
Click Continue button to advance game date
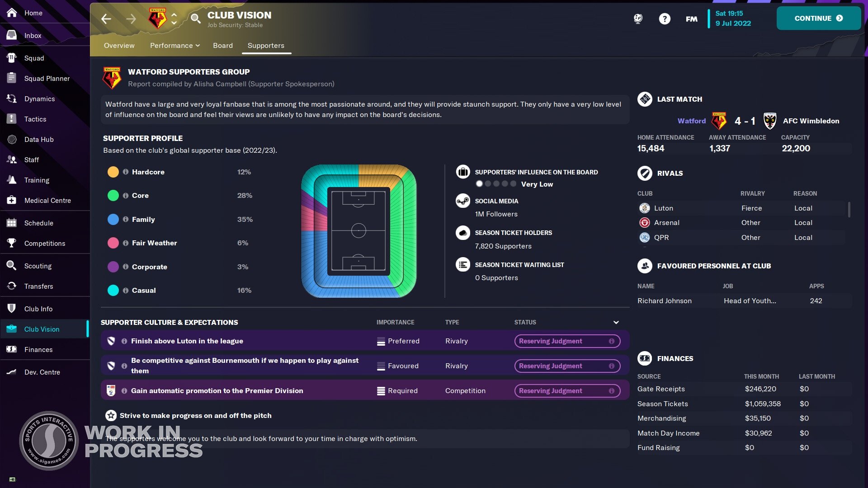point(818,18)
